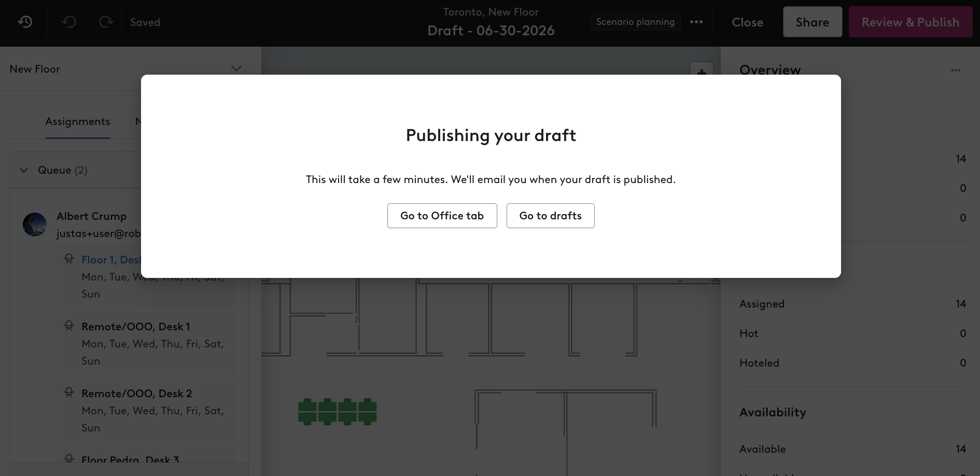Click desk icon next to Remote/OOO, Desk 1
The width and height of the screenshot is (980, 476).
point(69,326)
